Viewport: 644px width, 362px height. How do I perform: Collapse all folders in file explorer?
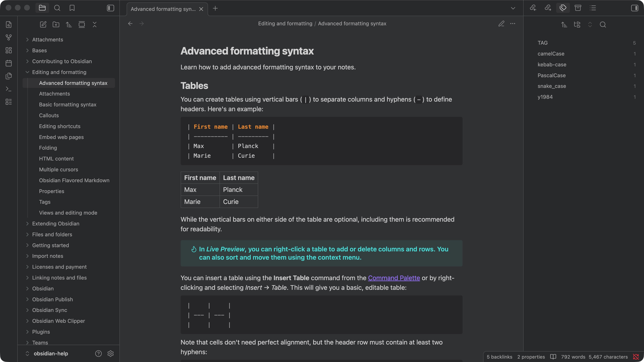click(x=94, y=25)
